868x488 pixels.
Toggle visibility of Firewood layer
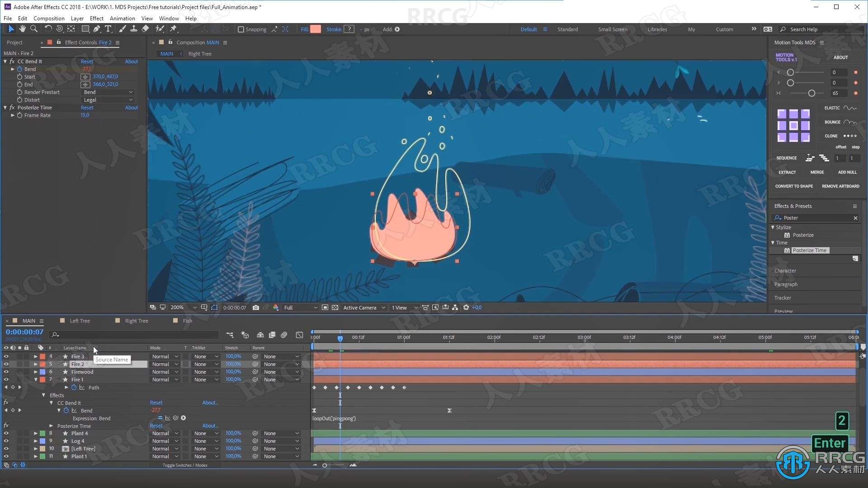point(6,372)
